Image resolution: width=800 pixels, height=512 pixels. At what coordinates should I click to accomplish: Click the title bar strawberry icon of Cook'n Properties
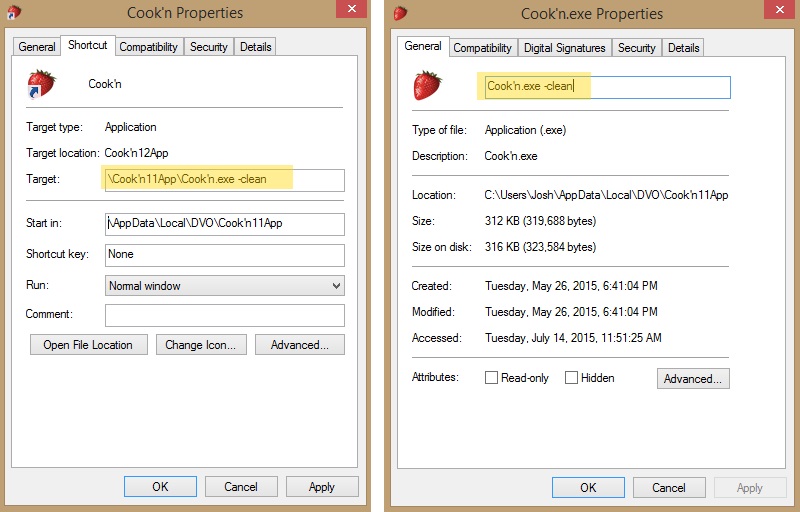click(14, 12)
